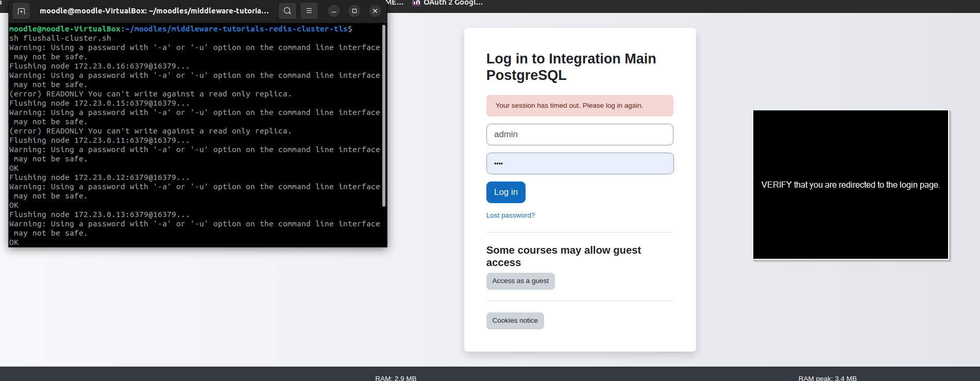Click the 'Log in to Integration Main PostgreSQL' heading
The width and height of the screenshot is (980, 381).
tap(571, 67)
